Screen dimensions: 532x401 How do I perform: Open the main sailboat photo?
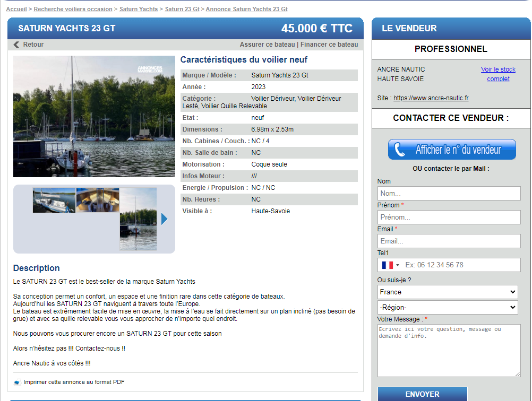94,116
